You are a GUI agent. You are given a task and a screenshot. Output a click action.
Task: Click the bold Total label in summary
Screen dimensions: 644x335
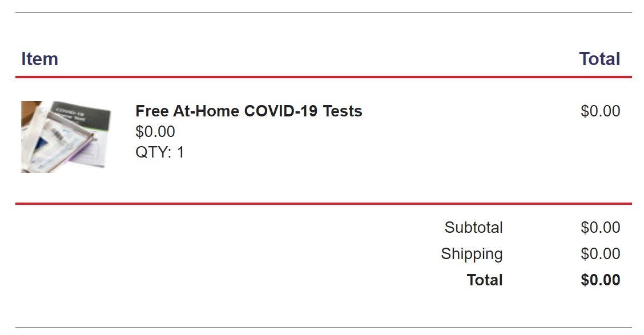485,280
